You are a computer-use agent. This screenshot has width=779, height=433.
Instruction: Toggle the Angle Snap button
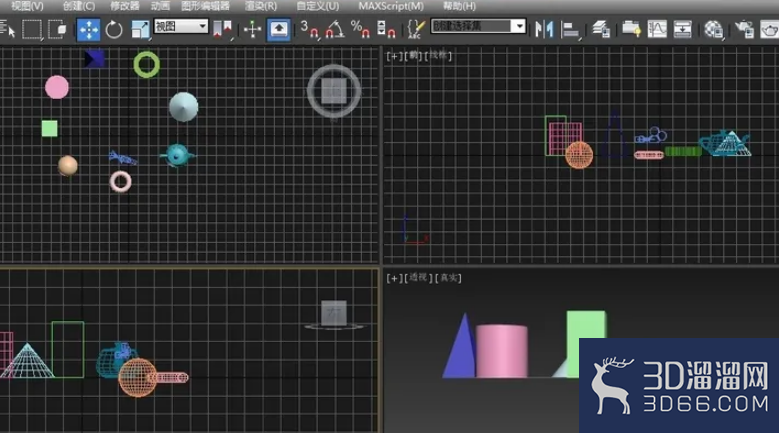(x=334, y=29)
